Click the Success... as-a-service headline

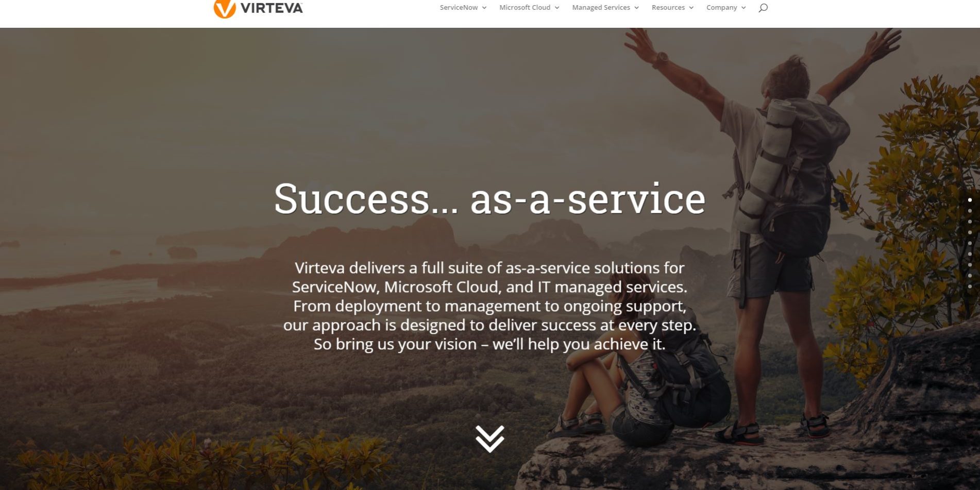[489, 199]
